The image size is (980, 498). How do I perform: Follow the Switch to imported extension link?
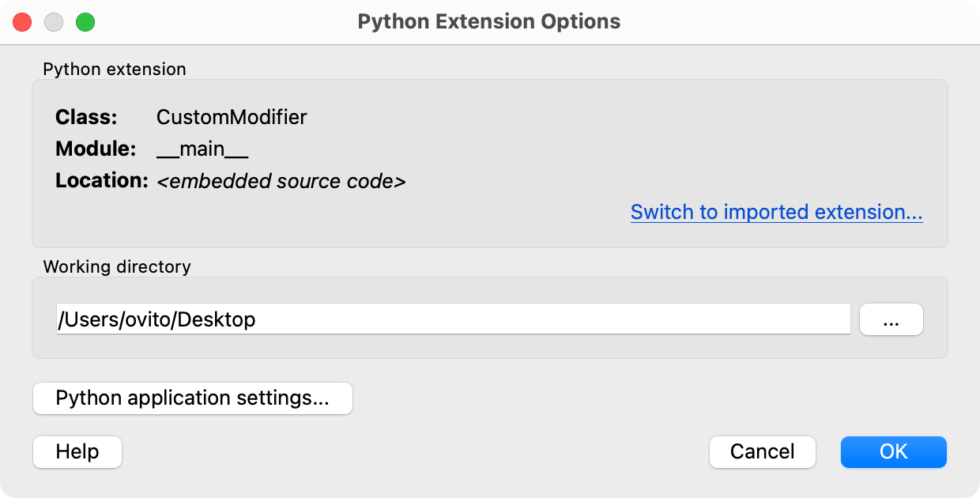(776, 212)
